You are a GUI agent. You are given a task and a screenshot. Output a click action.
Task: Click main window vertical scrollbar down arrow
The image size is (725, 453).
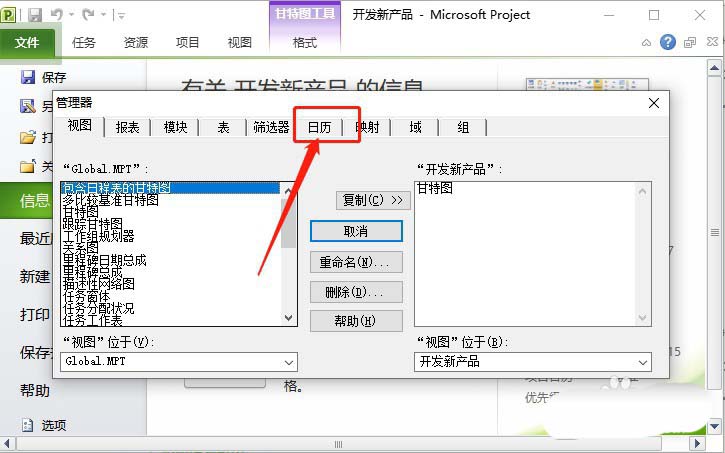click(714, 427)
